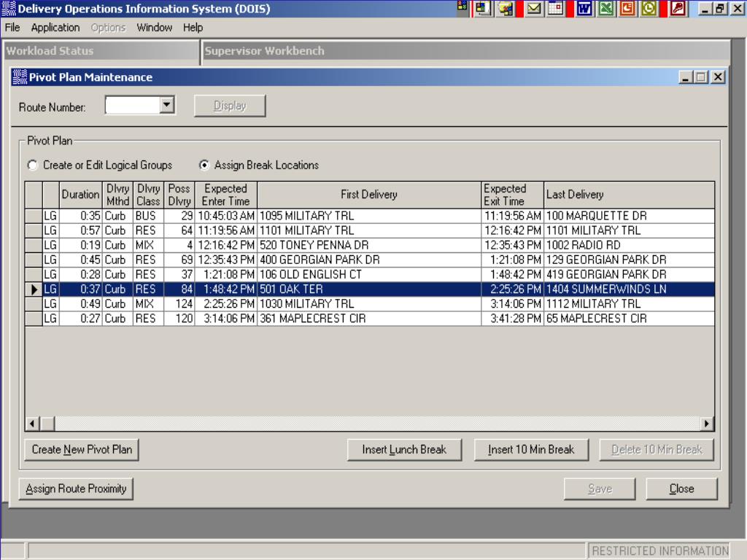Select row selector for 1095 MILITARY TRL row
This screenshot has height=560, width=747.
[34, 216]
